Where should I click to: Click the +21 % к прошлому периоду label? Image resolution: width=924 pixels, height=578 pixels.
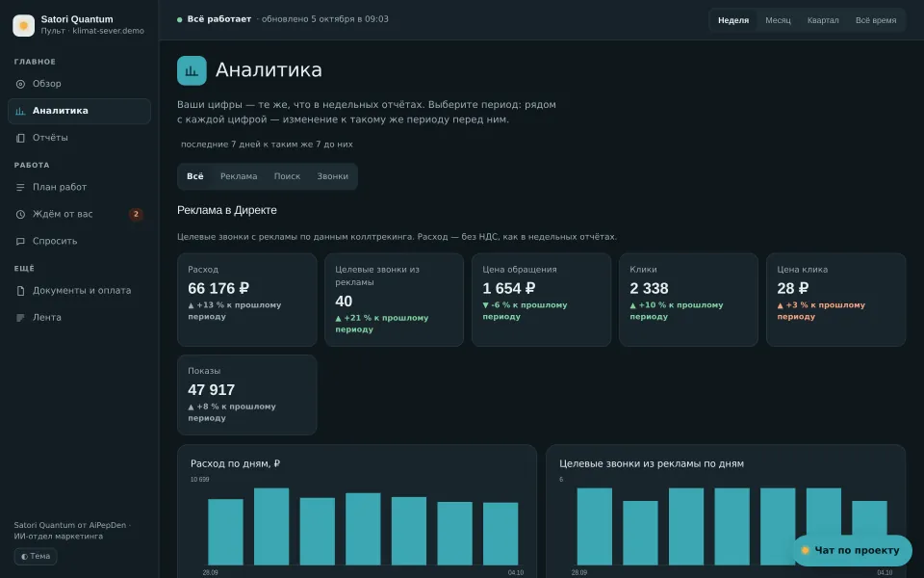(x=382, y=324)
